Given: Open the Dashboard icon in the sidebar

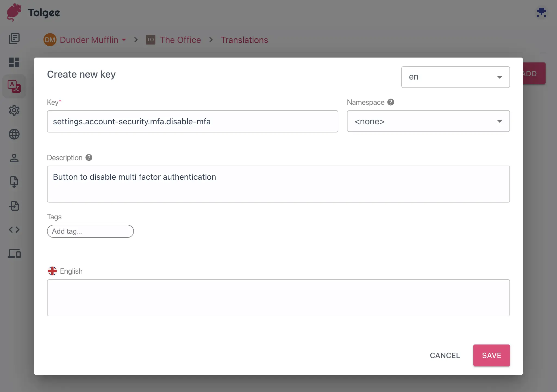Looking at the screenshot, I should pyautogui.click(x=14, y=63).
